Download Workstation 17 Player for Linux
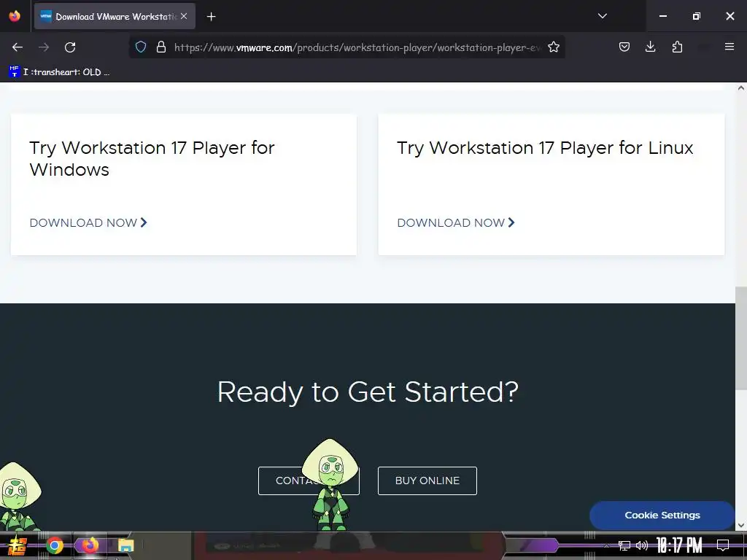 point(456,223)
